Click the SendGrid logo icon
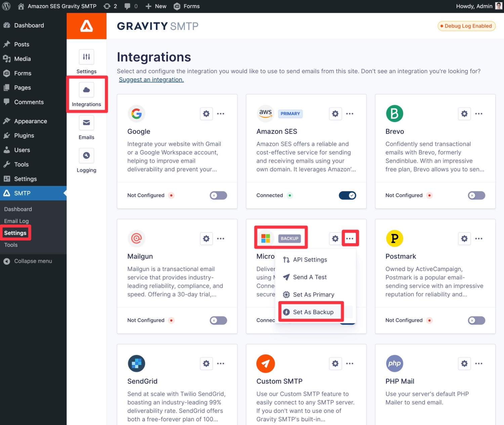504x425 pixels. (x=136, y=364)
